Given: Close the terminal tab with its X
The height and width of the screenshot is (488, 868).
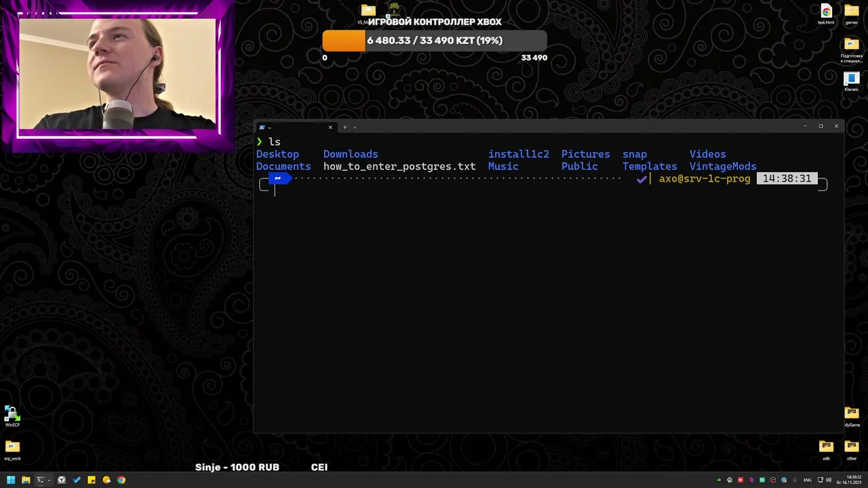Looking at the screenshot, I should tap(330, 127).
